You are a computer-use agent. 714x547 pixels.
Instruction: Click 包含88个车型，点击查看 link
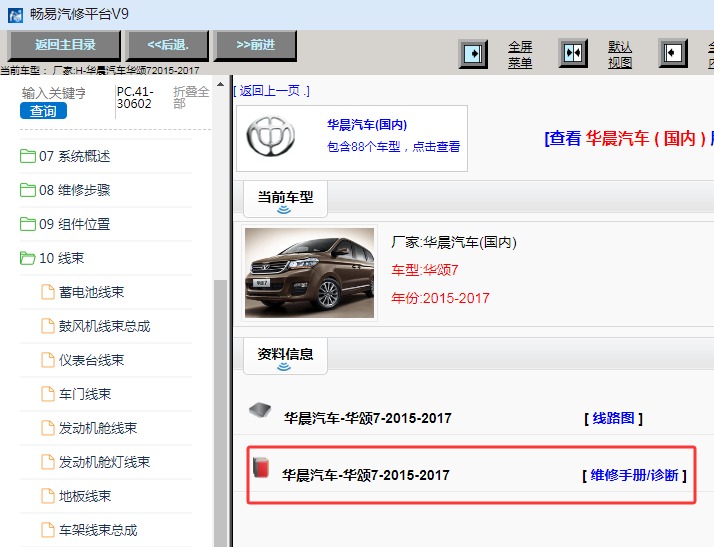click(393, 147)
